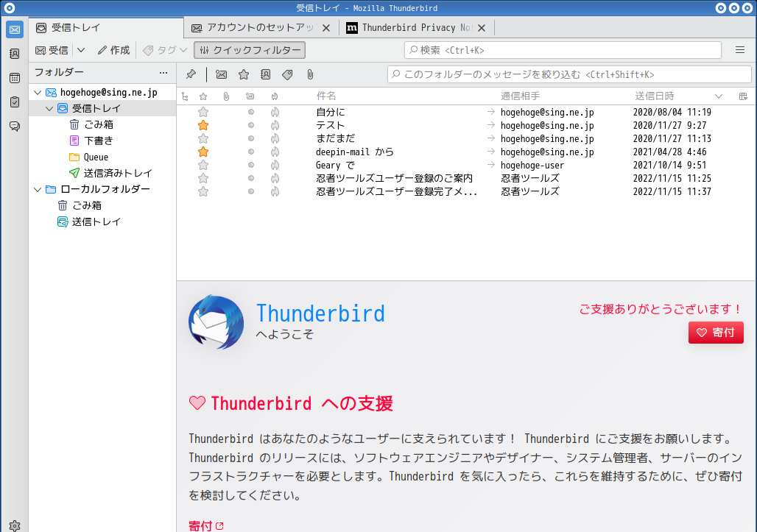This screenshot has width=757, height=532.
Task: Sort by 送信日時 column
Action: (654, 96)
